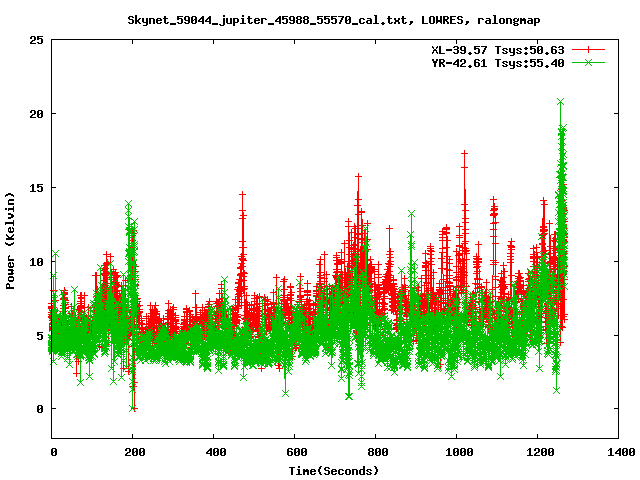Select y-axis tick label 15
The width and height of the screenshot is (640, 480).
point(37,188)
